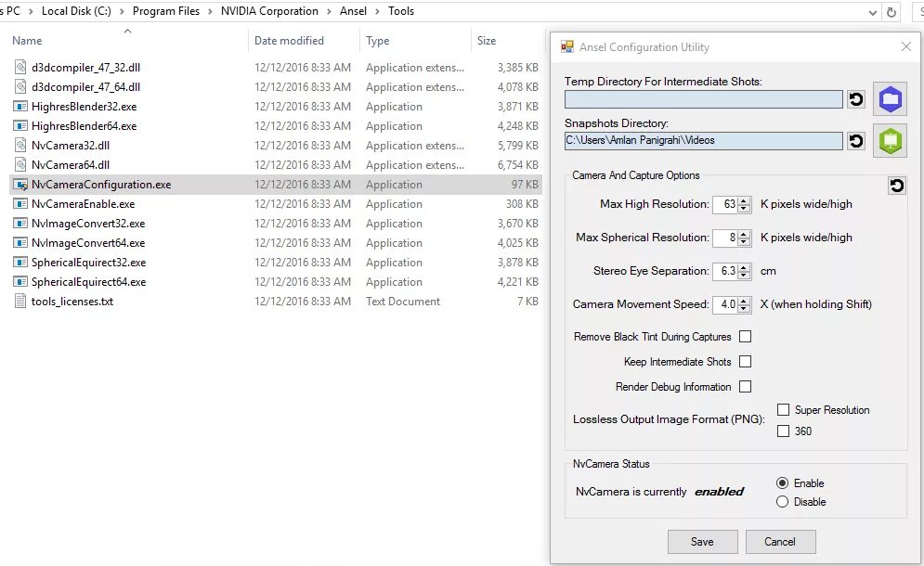The height and width of the screenshot is (566, 924).
Task: Click the NvCamera32.dll file icon
Action: [x=20, y=145]
